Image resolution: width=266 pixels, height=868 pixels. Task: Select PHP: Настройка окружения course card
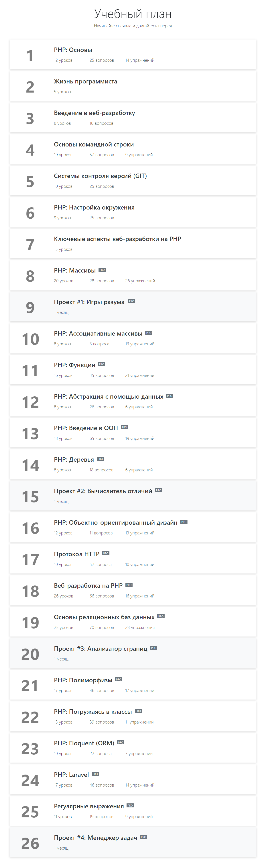(x=133, y=212)
